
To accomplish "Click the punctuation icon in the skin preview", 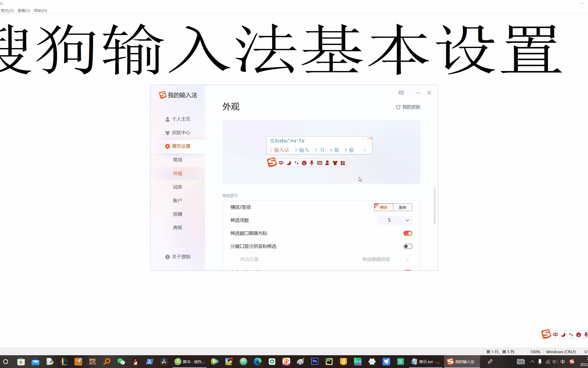I will pyautogui.click(x=296, y=163).
